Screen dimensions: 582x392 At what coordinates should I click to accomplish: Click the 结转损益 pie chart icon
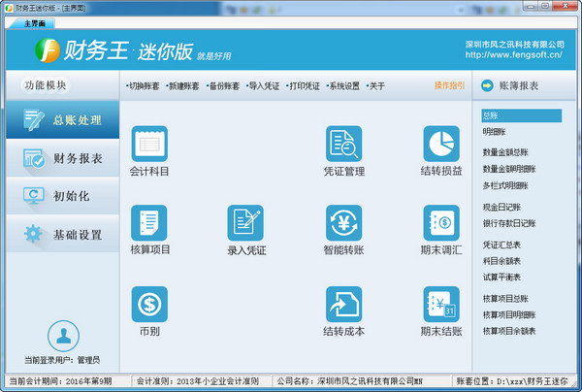(441, 145)
